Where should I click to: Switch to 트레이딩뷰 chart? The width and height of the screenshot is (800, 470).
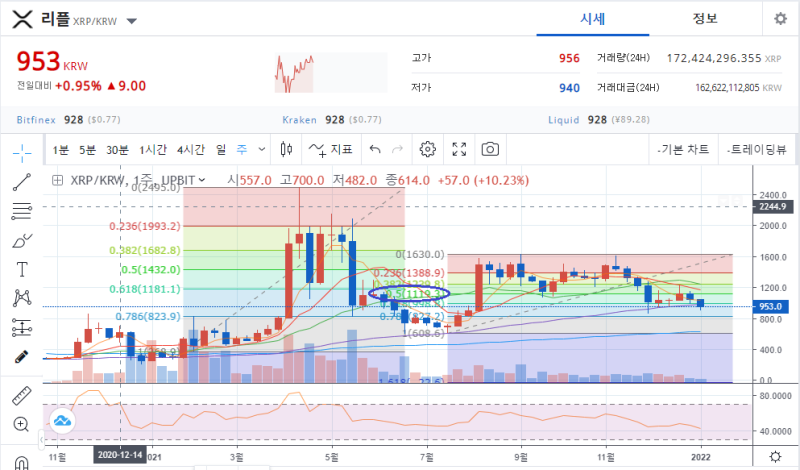click(757, 150)
